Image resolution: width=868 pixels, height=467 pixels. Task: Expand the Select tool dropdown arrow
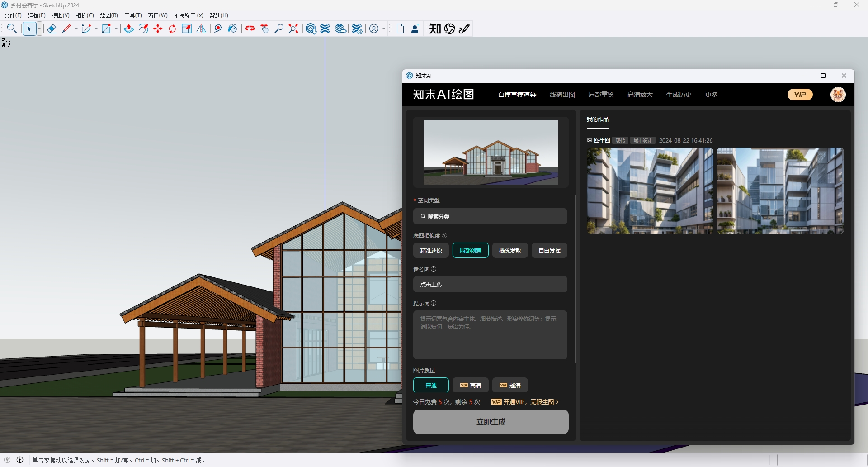(x=39, y=29)
